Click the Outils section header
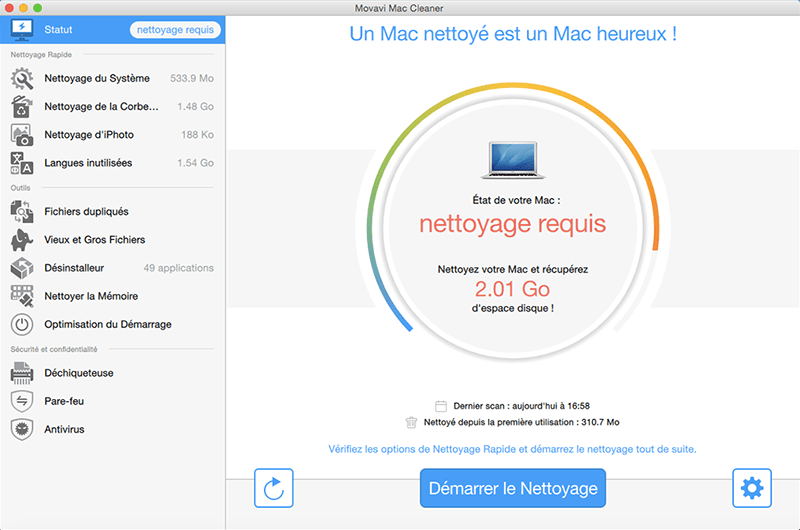The width and height of the screenshot is (800, 530). [x=20, y=188]
